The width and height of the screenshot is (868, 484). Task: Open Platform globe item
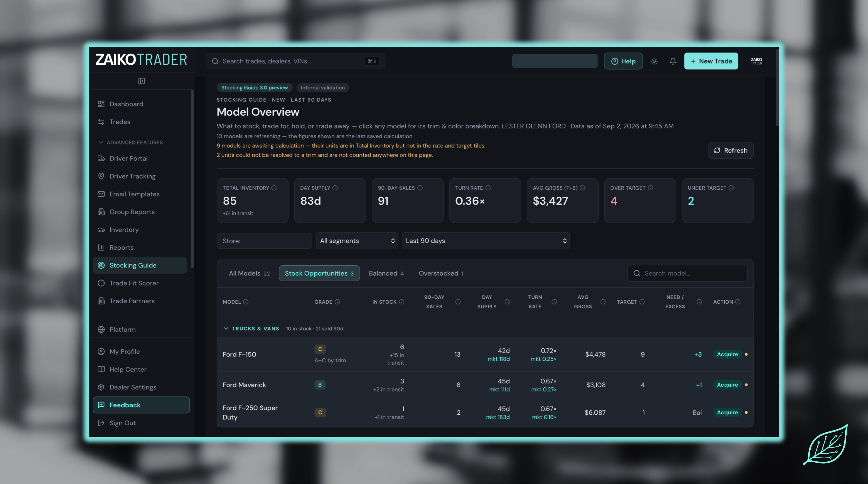[140, 329]
